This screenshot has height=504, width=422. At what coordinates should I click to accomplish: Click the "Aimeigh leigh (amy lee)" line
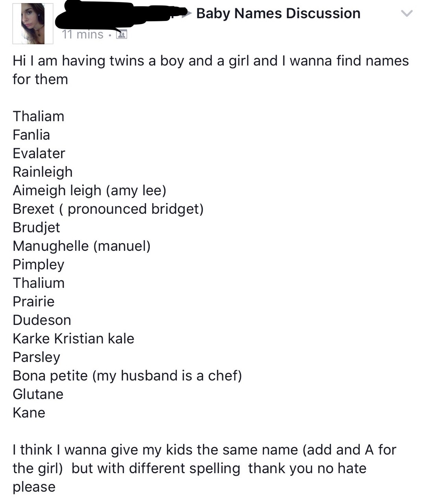pos(89,190)
